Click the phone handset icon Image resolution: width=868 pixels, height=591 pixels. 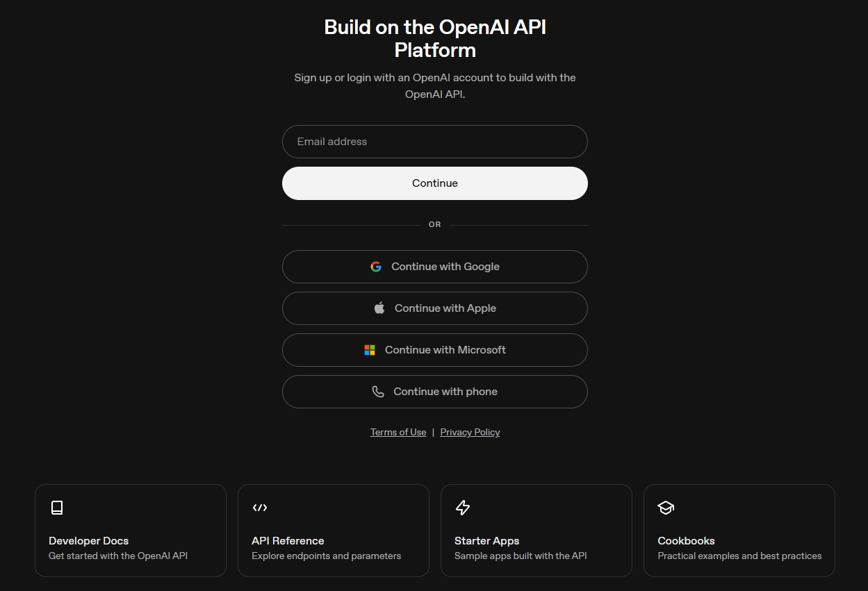[378, 392]
